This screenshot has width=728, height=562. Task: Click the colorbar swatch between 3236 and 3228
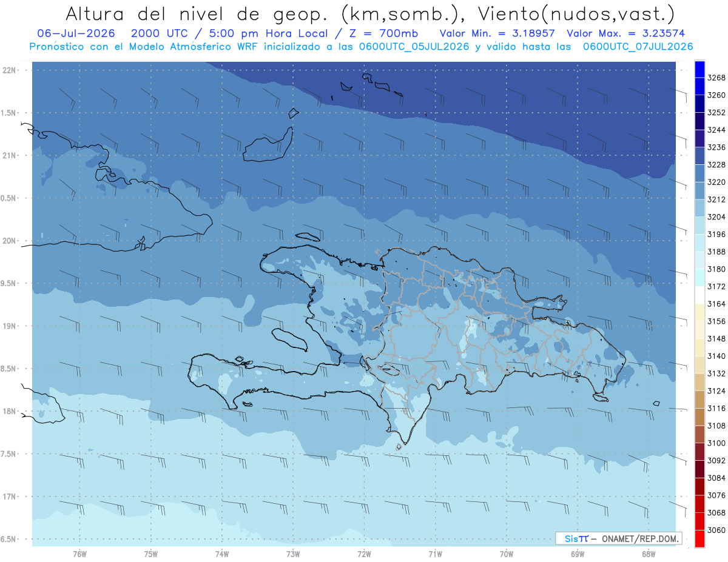coord(699,156)
